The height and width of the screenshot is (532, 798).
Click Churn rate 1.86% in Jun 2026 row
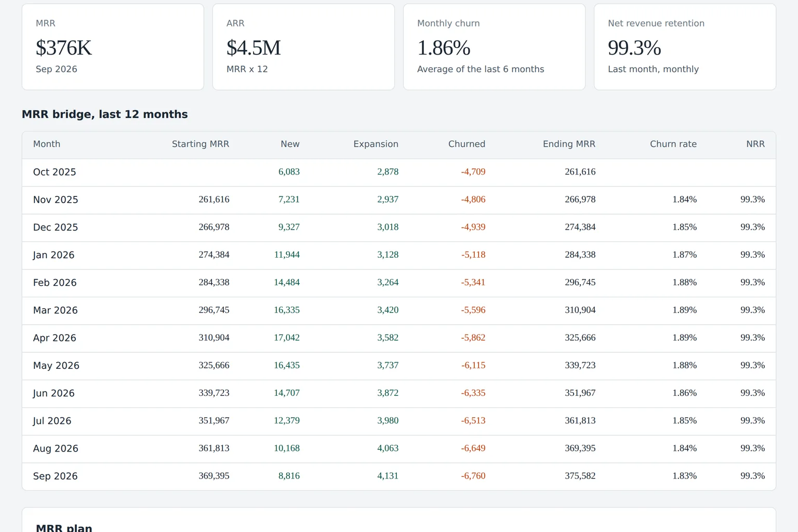tap(685, 393)
